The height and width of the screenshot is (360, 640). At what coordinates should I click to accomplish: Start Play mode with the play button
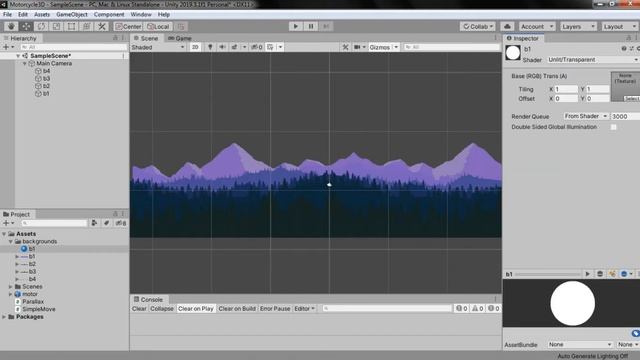pyautogui.click(x=296, y=27)
